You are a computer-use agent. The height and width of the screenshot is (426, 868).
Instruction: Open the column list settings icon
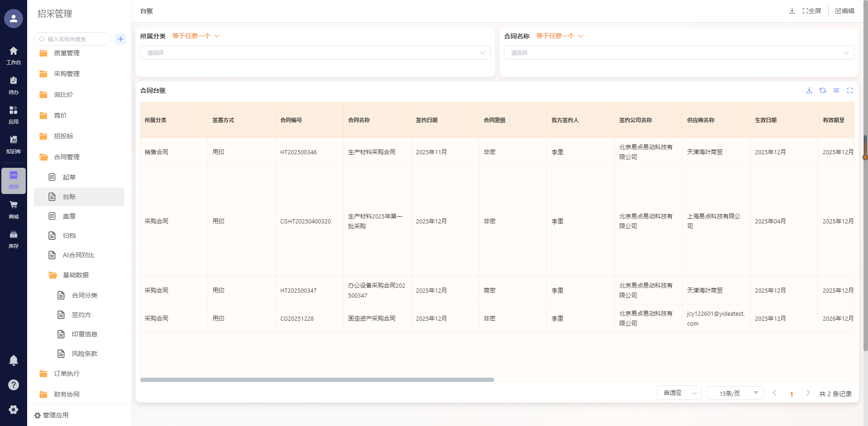836,90
